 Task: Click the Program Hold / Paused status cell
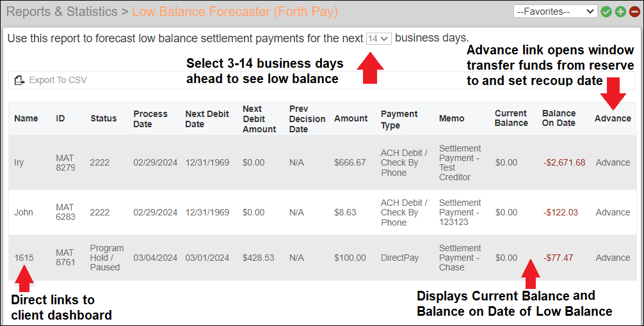(x=107, y=258)
